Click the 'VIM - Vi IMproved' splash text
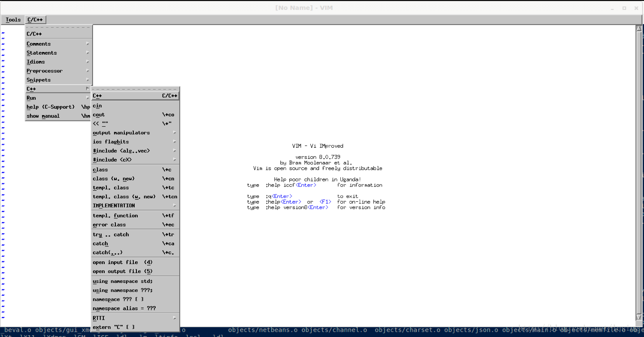 tap(318, 146)
